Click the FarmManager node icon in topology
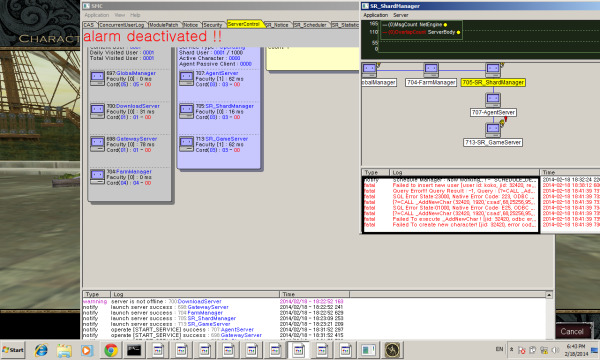Image resolution: width=600 pixels, height=360 pixels. coord(431,70)
